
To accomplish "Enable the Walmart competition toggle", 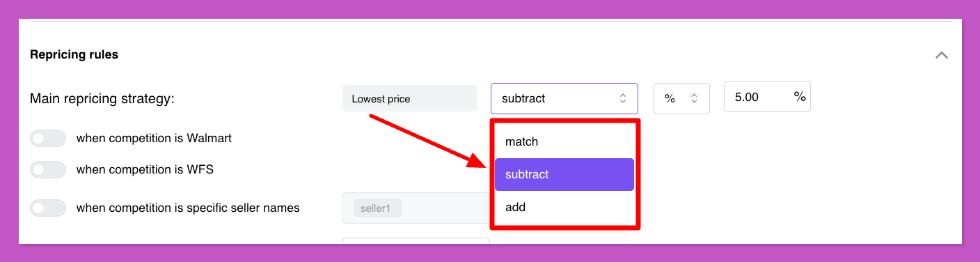I will [x=48, y=139].
